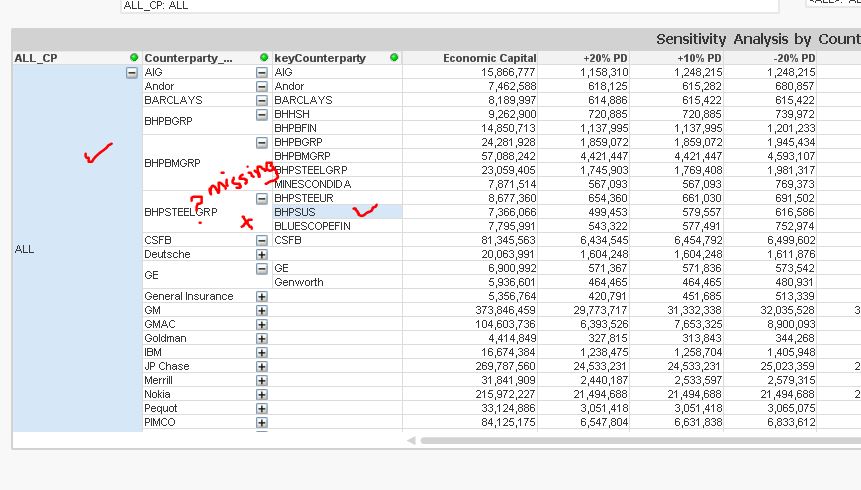Screen dimensions: 861x490
Task: Collapse the BHPBMGRP counterparty group
Action: 262,143
